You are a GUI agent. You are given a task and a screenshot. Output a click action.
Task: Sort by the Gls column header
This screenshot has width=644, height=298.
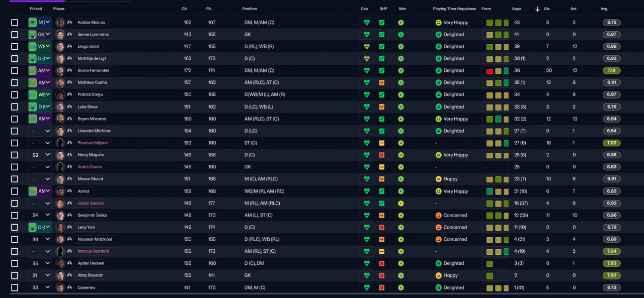[x=546, y=9]
